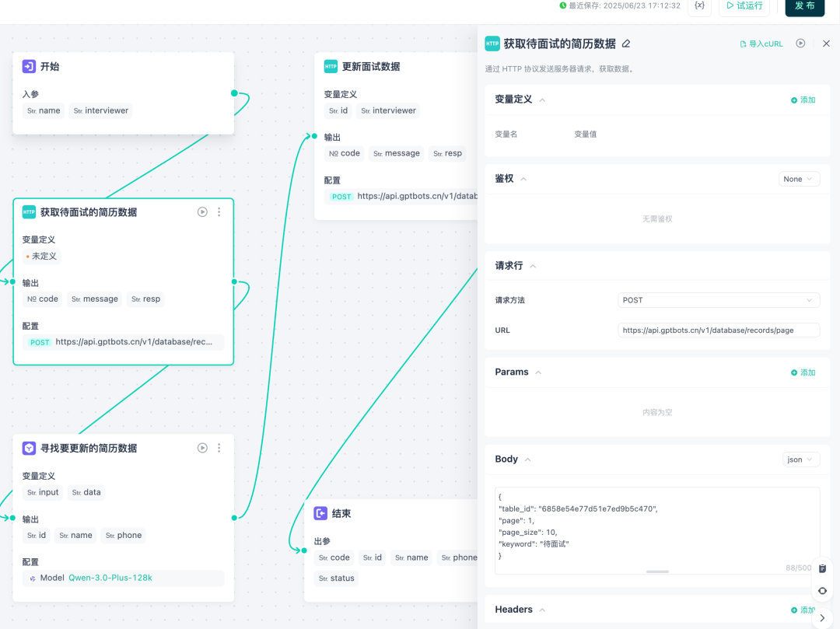Click the Body text area resize handle
Screen dimensions: 840x629
(657, 571)
